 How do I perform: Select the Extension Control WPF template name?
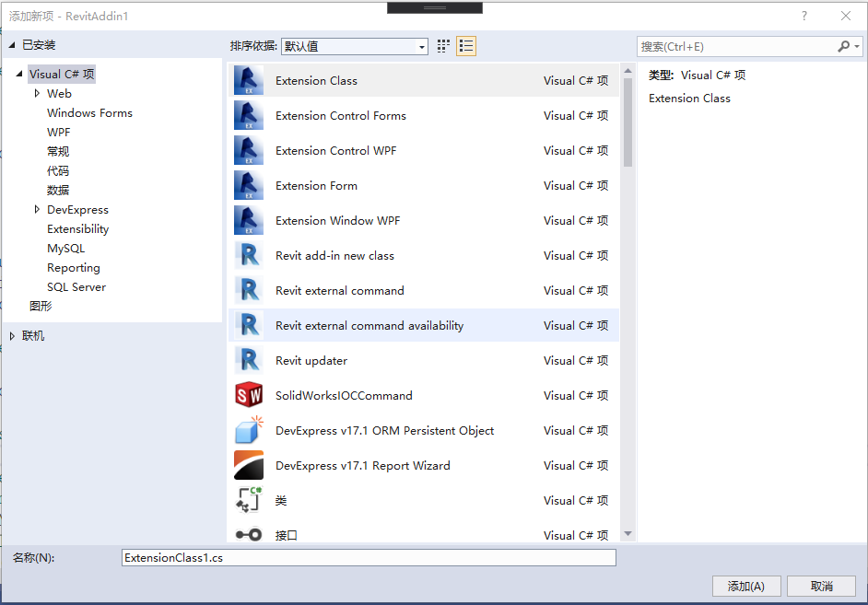point(336,150)
